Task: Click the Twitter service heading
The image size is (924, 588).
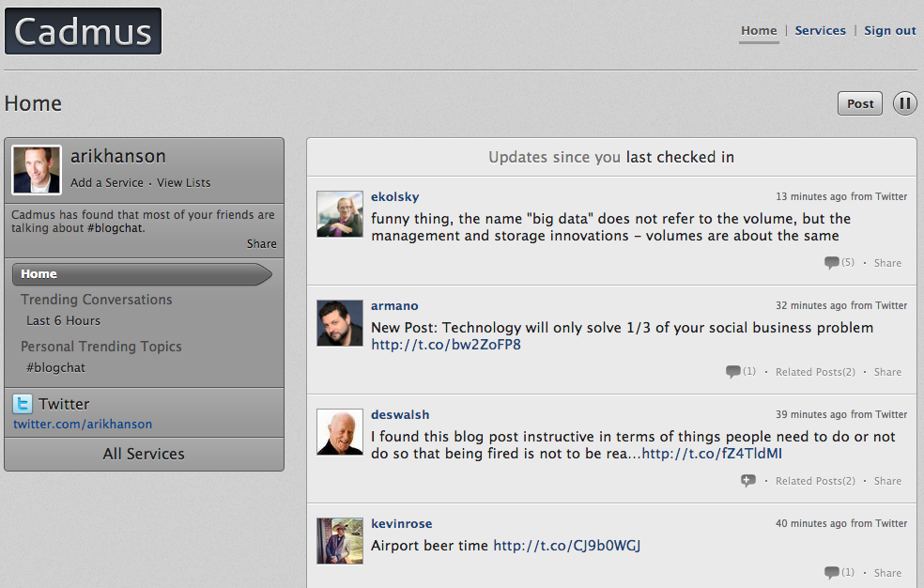Action: pyautogui.click(x=64, y=404)
